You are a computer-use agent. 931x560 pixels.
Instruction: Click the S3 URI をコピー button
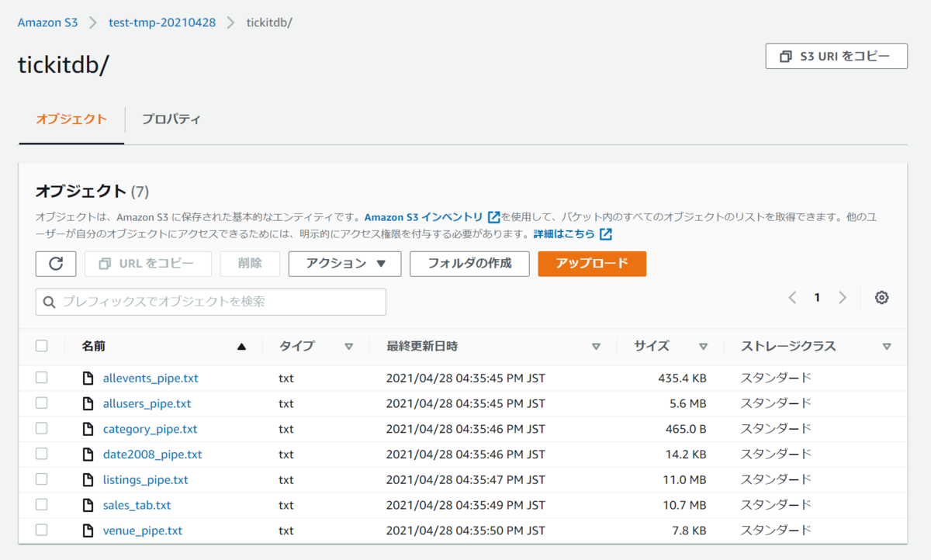click(x=836, y=57)
